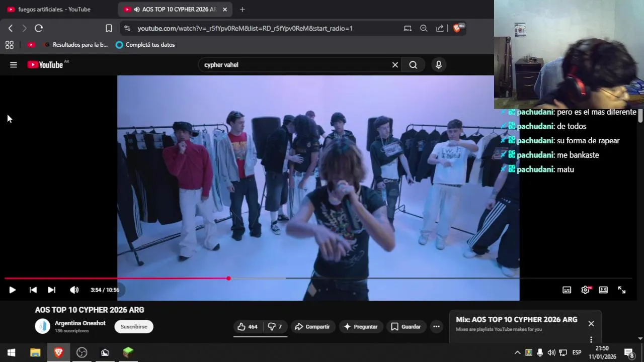644x362 pixels.
Task: Open File Explorer from taskbar
Action: tap(35, 352)
